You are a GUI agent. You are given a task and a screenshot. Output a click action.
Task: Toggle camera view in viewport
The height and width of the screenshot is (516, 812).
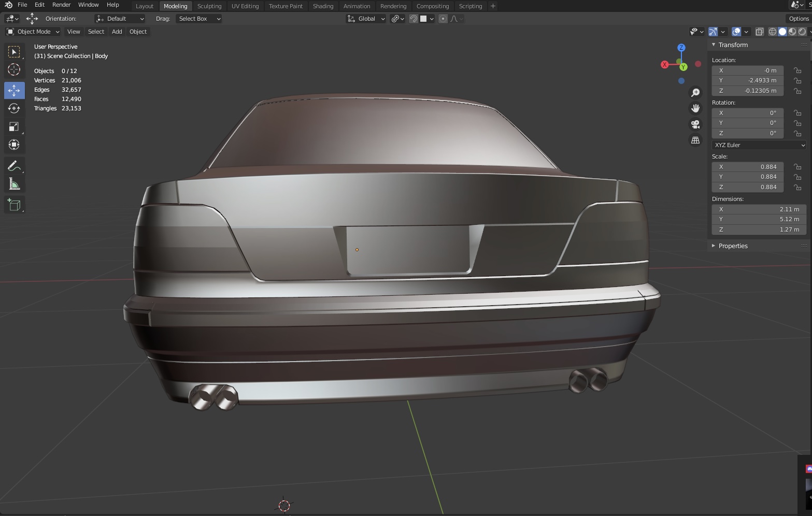695,124
